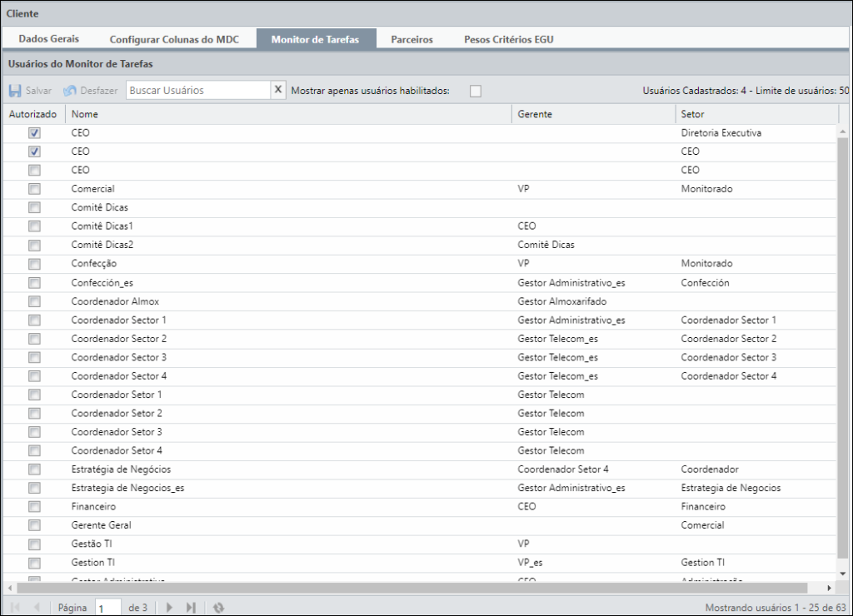
Task: Check Autorizado for Coordenador Almox row
Action: click(x=34, y=301)
